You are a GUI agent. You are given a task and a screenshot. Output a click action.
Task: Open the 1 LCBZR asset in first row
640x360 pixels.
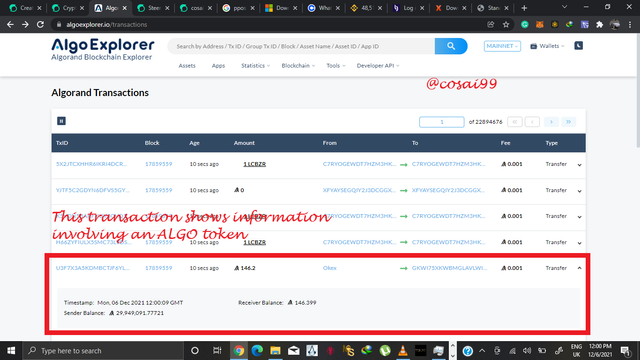coord(254,164)
